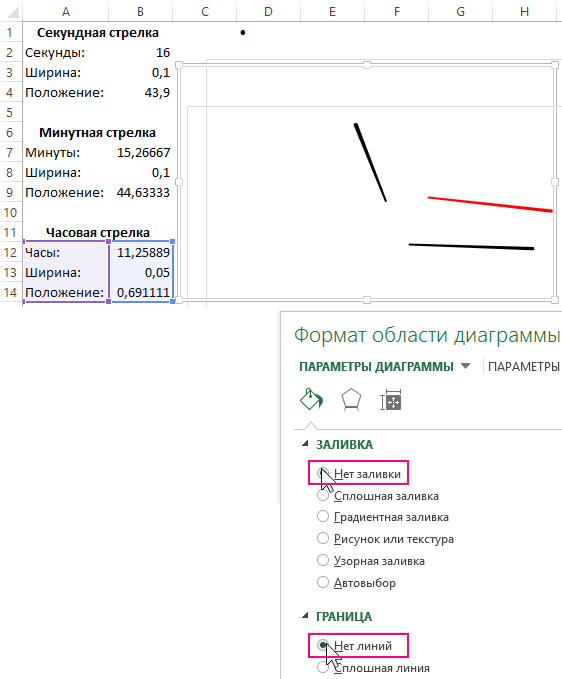Screen dimensions: 562x679
Task: Click cell 'Часовая стрелка'
Action: 97,233
